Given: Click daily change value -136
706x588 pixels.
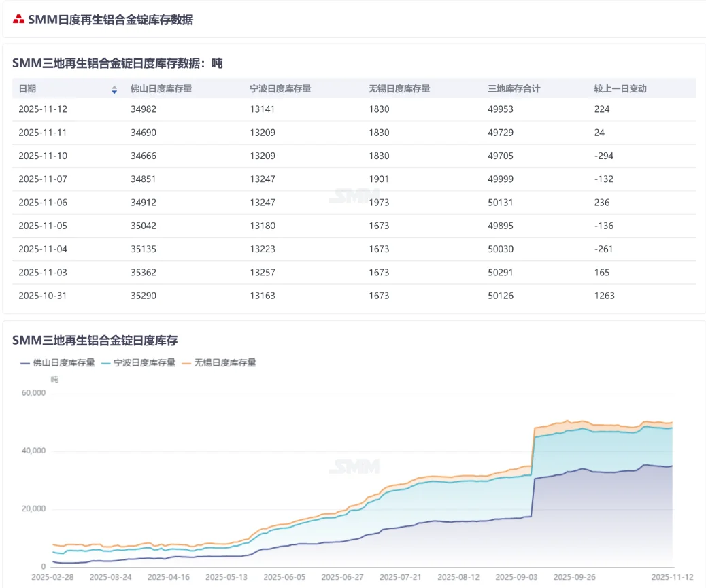Looking at the screenshot, I should click(x=604, y=226).
